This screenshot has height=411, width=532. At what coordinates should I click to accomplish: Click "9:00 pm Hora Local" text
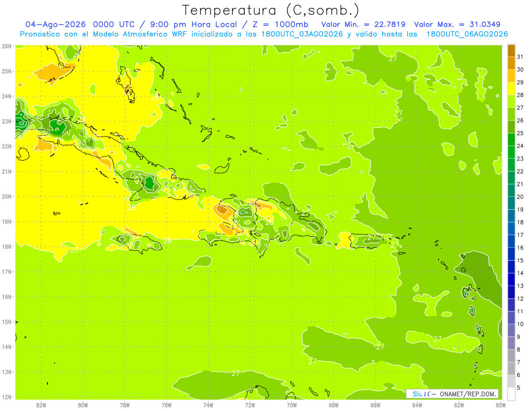tap(195, 24)
